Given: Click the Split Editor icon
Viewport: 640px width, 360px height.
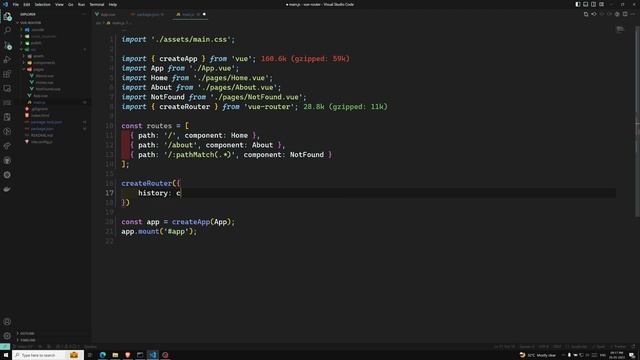Looking at the screenshot, I should point(625,14).
